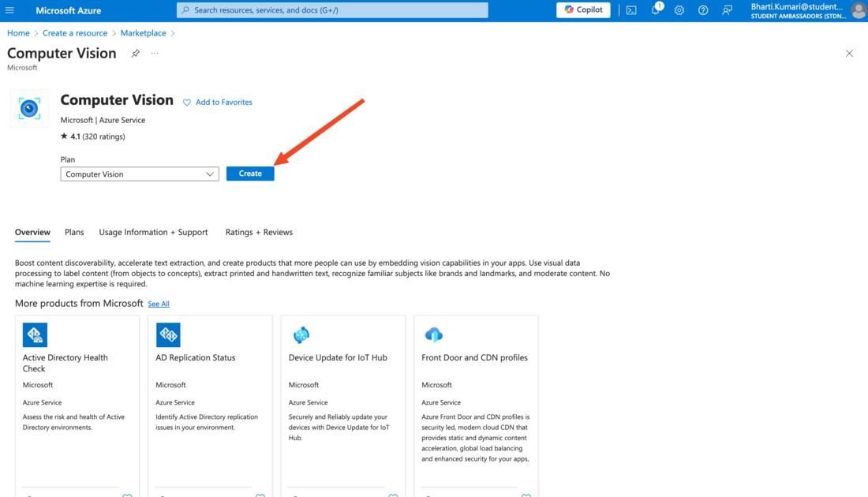This screenshot has height=497, width=868.
Task: Close the Computer Vision blade
Action: point(849,53)
